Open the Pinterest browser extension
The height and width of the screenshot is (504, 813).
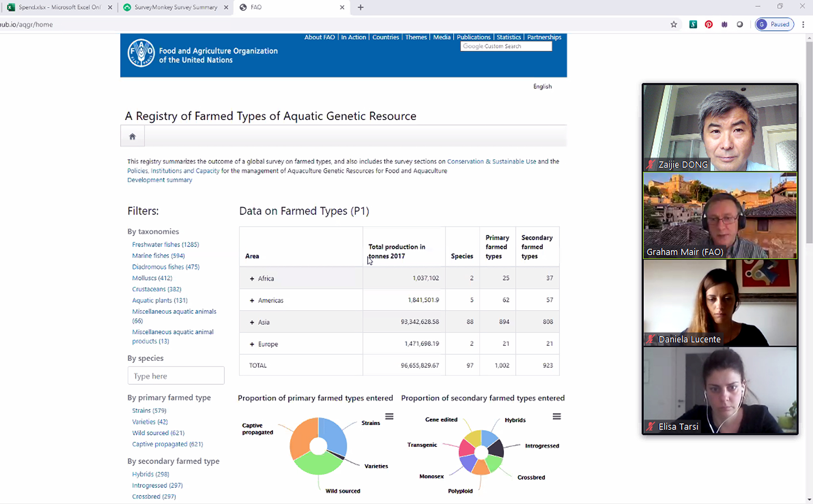click(709, 24)
